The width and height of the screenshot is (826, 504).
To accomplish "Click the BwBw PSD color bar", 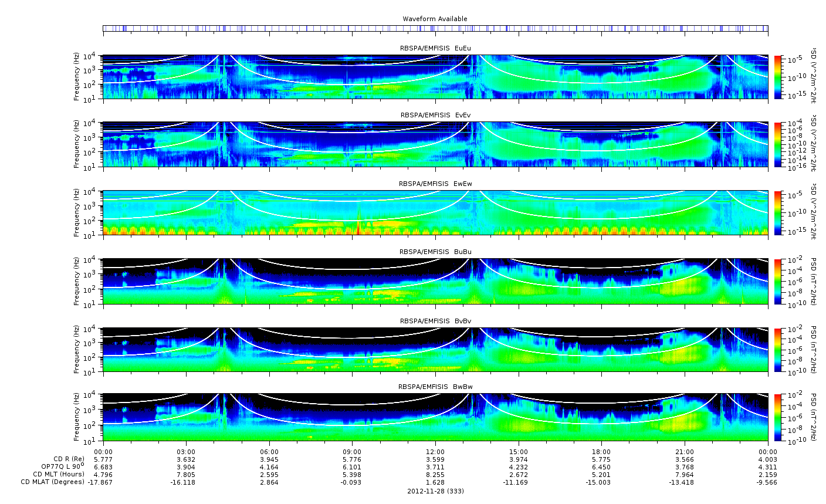I will 778,418.
